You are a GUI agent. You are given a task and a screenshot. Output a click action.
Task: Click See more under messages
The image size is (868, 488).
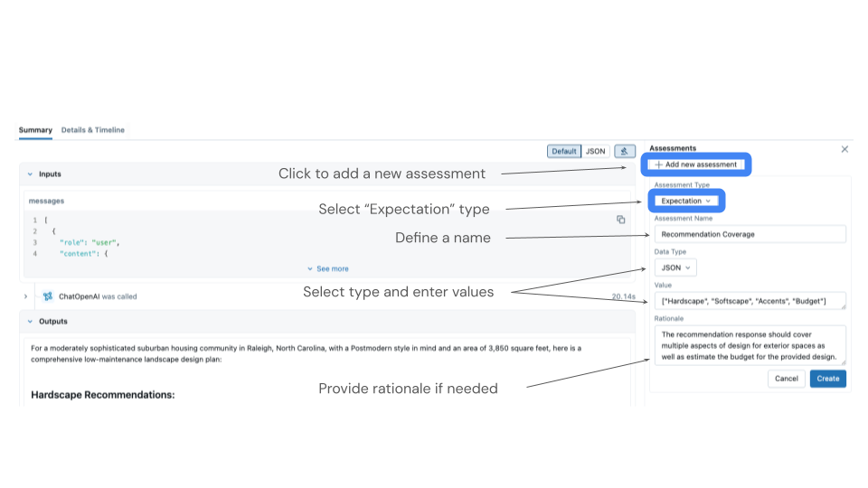point(327,268)
